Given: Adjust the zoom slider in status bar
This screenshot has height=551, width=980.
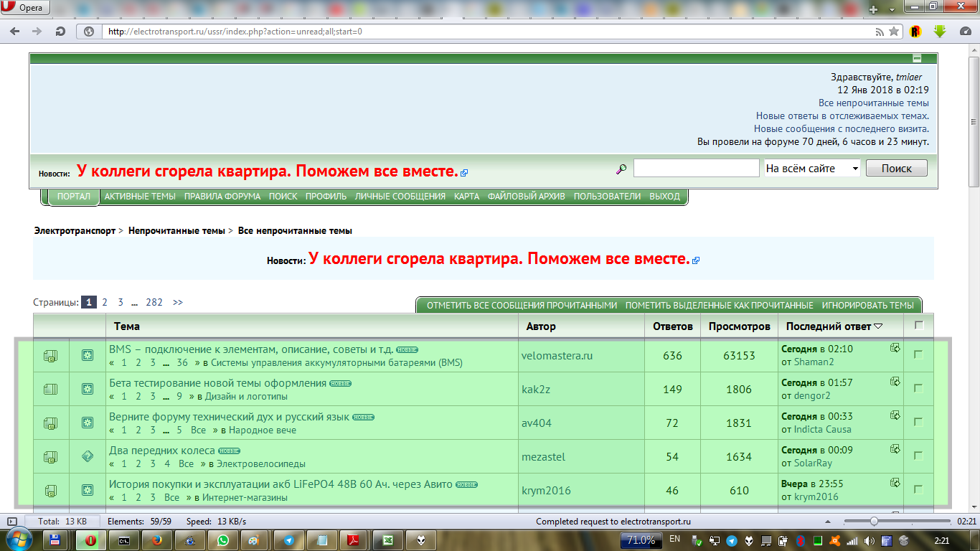Looking at the screenshot, I should click(874, 521).
